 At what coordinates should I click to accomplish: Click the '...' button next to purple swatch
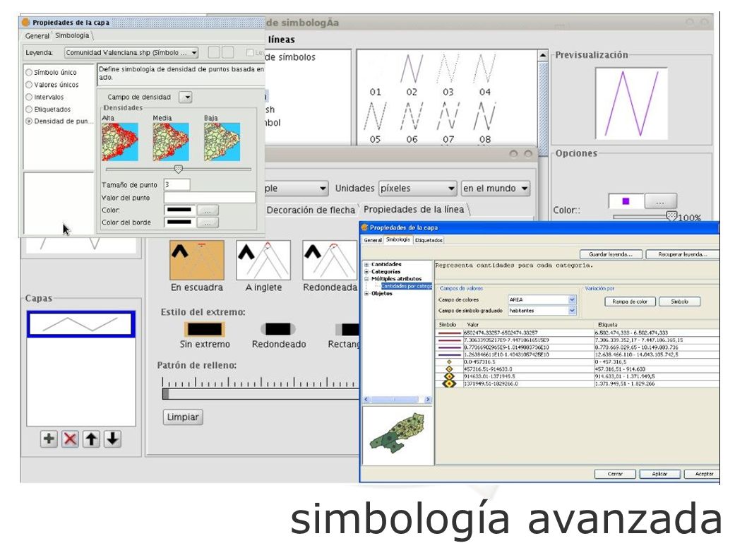(x=660, y=201)
